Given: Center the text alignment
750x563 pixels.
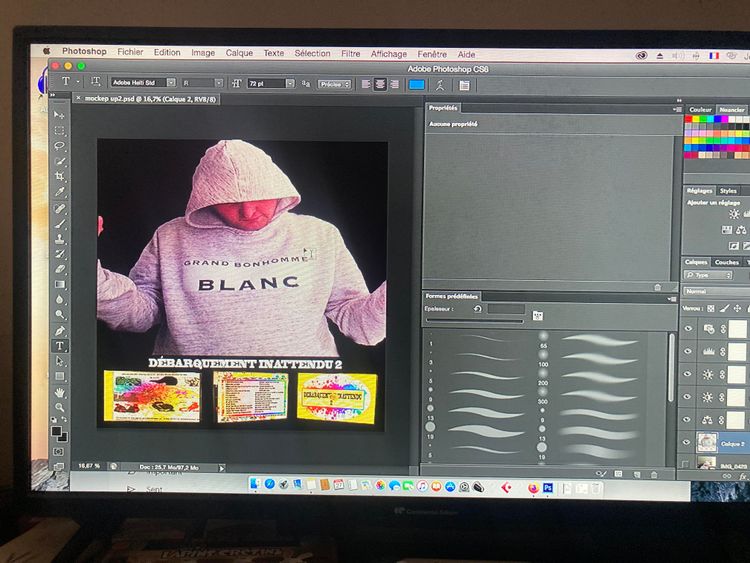Looking at the screenshot, I should (380, 84).
